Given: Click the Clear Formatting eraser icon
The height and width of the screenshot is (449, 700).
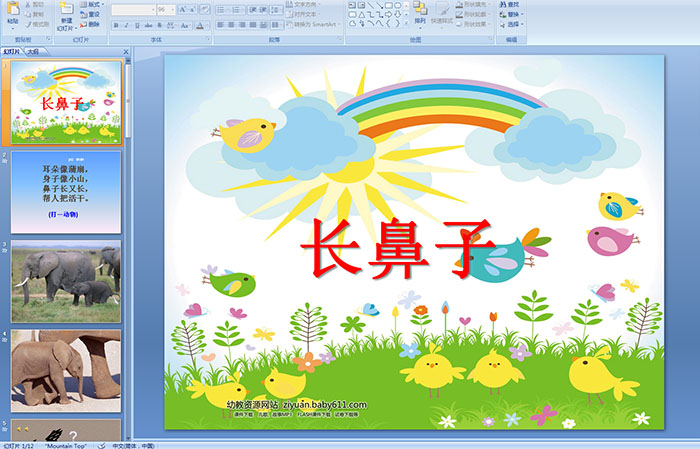Looking at the screenshot, I should click(204, 9).
